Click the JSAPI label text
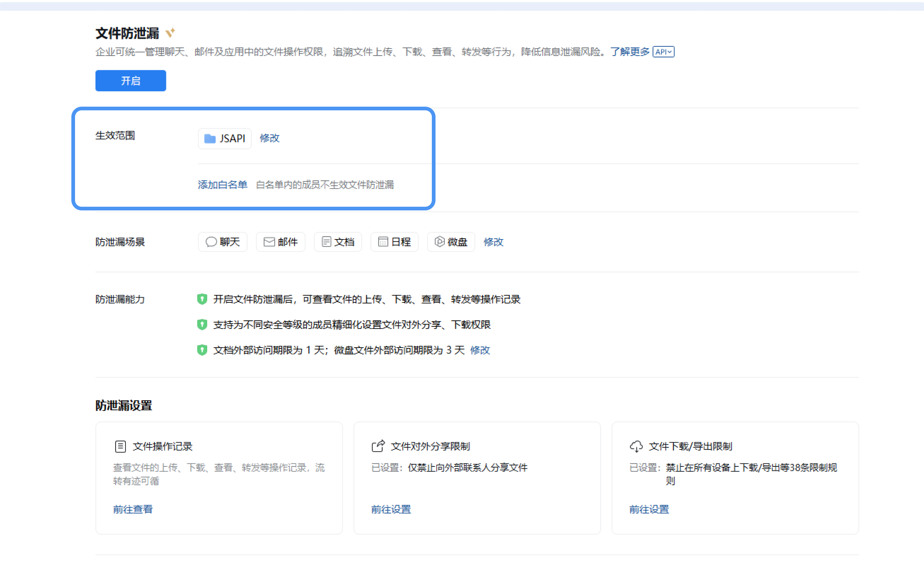 232,139
